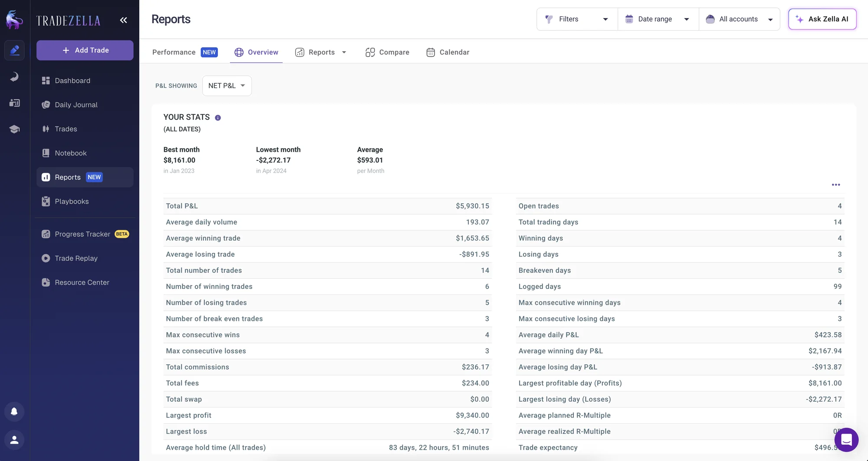Click the Average hold time row value
Viewport: 868px width, 461px height.
[439, 448]
